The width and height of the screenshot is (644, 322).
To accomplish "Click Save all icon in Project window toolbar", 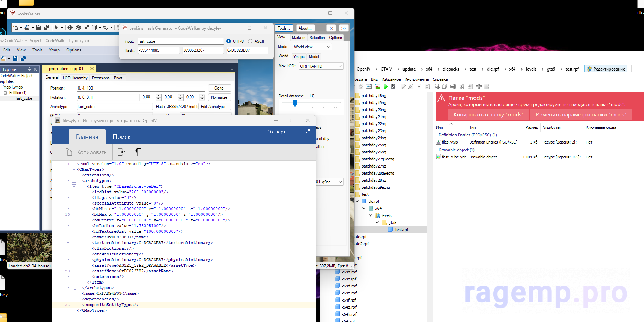I will tap(23, 59).
